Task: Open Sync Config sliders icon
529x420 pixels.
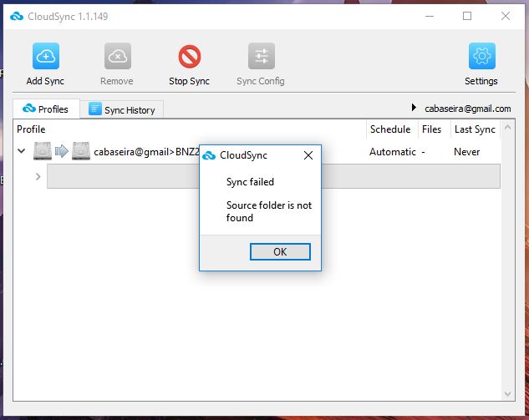Action: (261, 56)
